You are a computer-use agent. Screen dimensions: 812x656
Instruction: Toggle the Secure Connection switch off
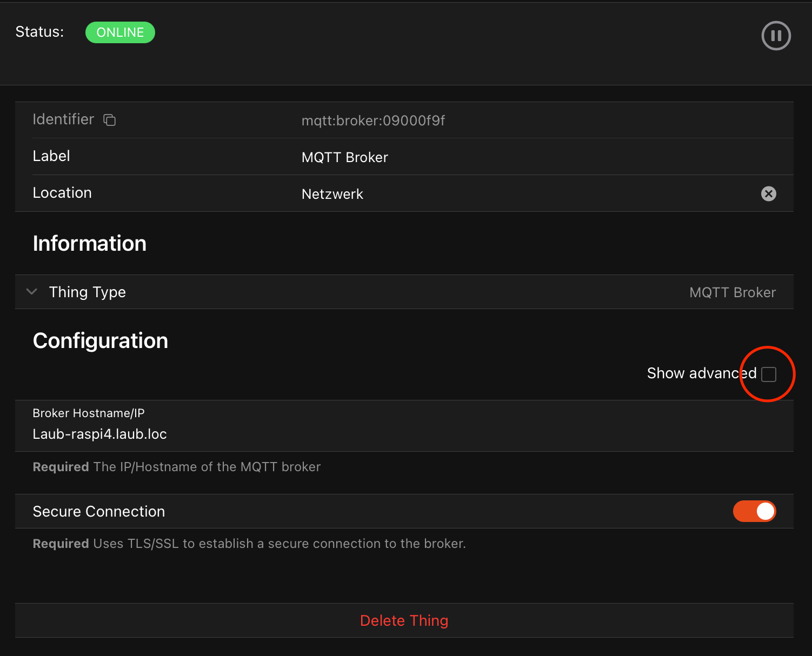click(754, 511)
